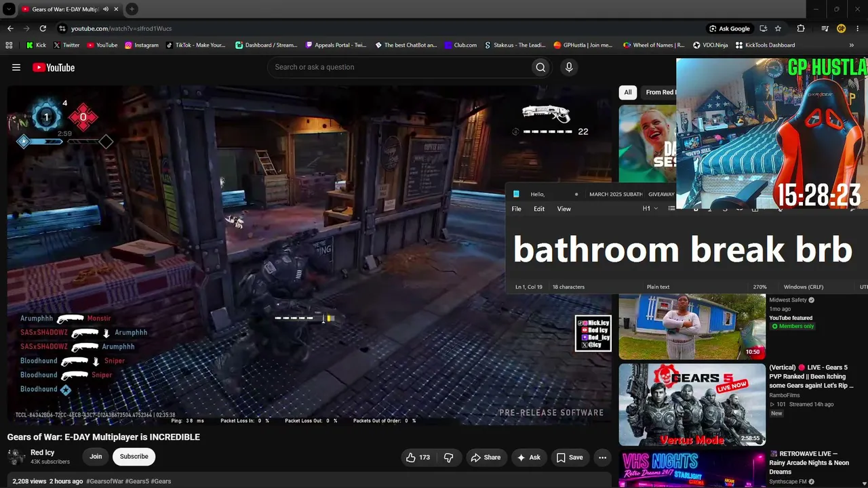
Task: Click the Ask button under the video
Action: coord(529,457)
